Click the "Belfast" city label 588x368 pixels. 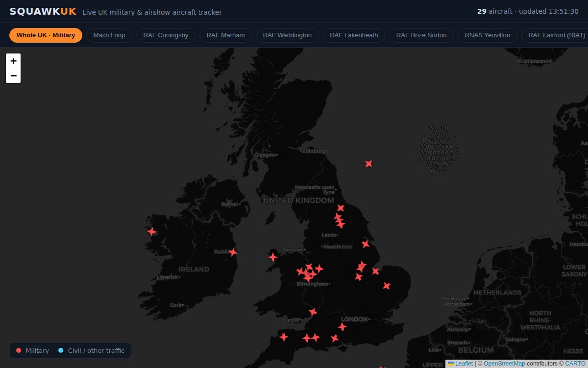[x=229, y=204]
